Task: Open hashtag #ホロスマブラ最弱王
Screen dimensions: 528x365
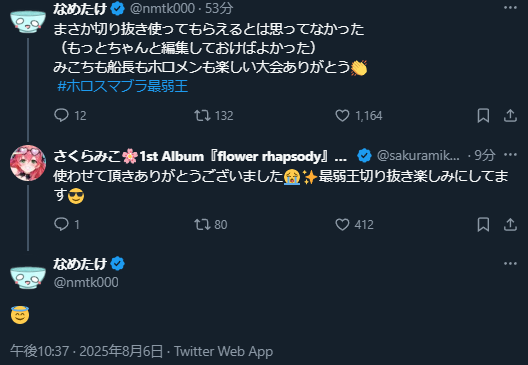Action: tap(123, 86)
